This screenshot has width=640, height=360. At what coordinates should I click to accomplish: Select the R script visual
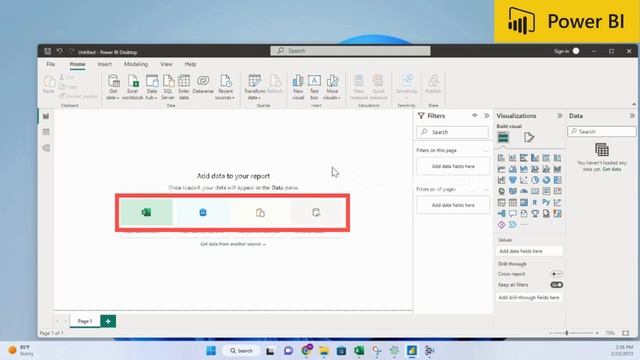click(535, 202)
